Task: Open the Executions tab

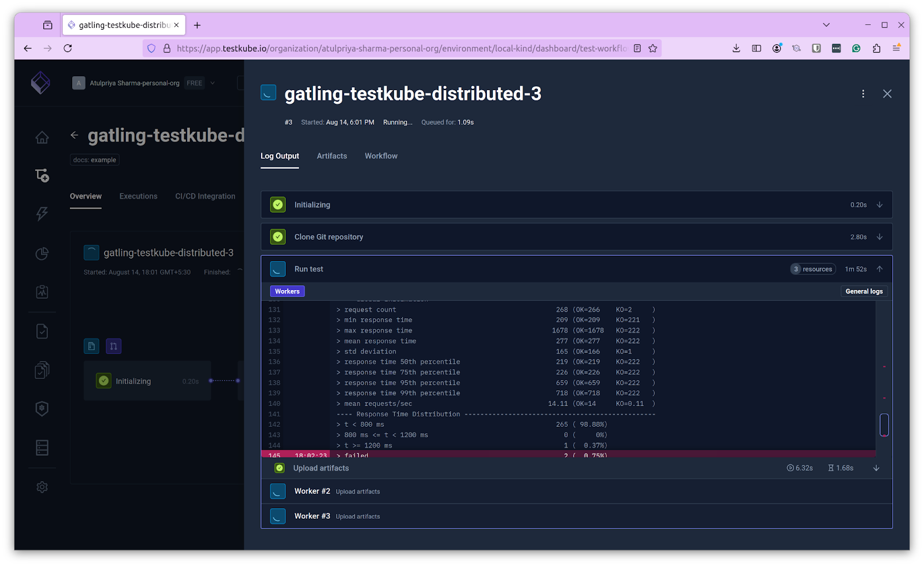Action: point(138,196)
